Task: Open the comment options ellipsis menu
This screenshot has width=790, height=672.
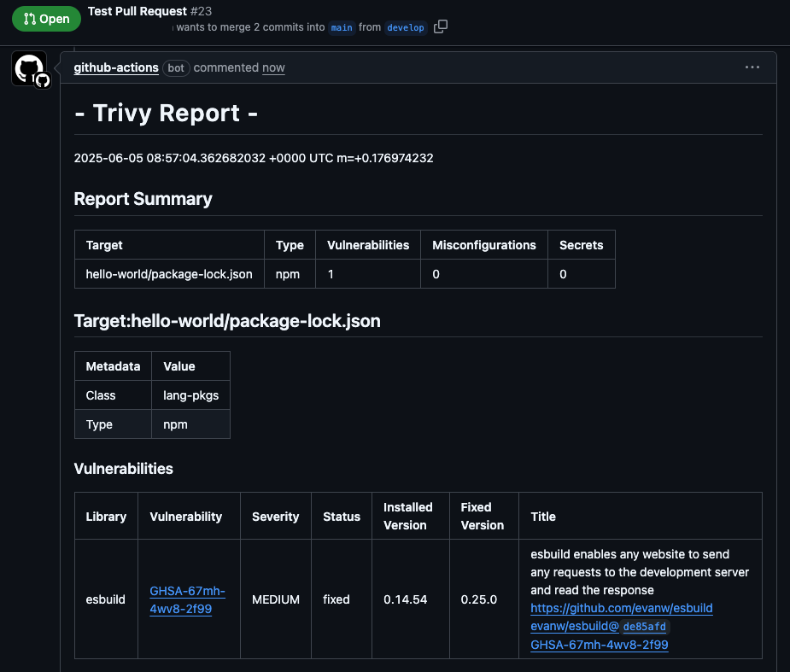Action: click(752, 67)
